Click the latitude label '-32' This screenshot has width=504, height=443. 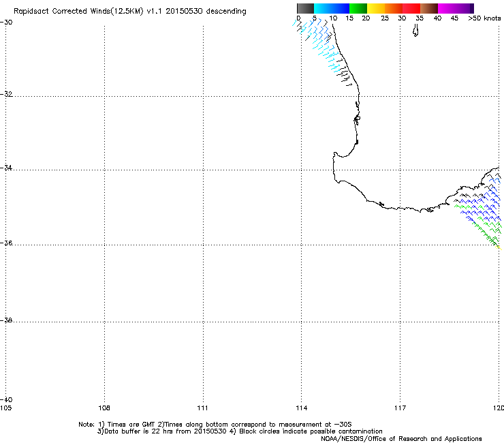point(6,94)
